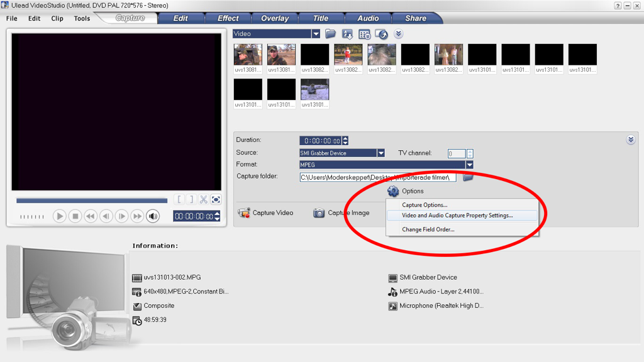644x362 pixels.
Task: Click file name uvs131013-002.MPG
Action: pos(172,277)
